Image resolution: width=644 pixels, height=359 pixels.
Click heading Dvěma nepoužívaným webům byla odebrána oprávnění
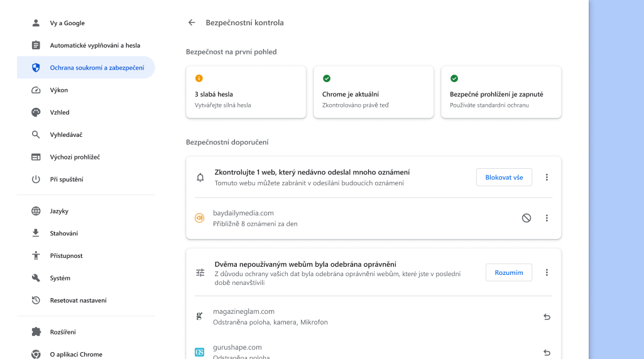click(305, 264)
